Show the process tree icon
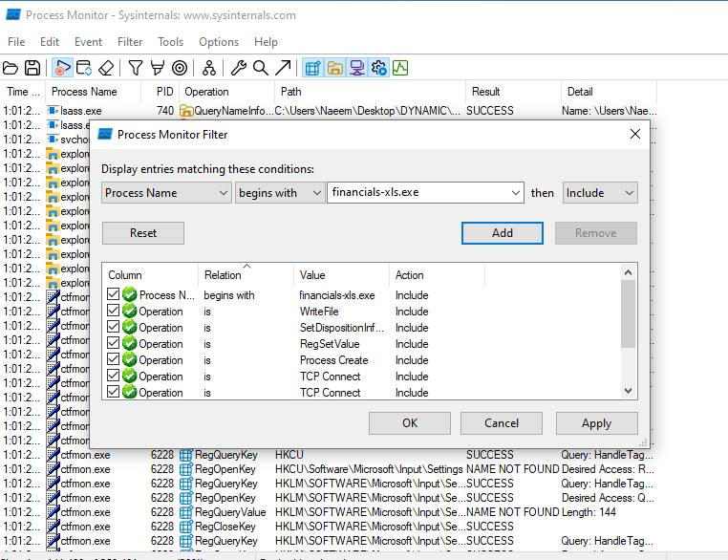Image resolution: width=728 pixels, height=560 pixels. click(209, 68)
